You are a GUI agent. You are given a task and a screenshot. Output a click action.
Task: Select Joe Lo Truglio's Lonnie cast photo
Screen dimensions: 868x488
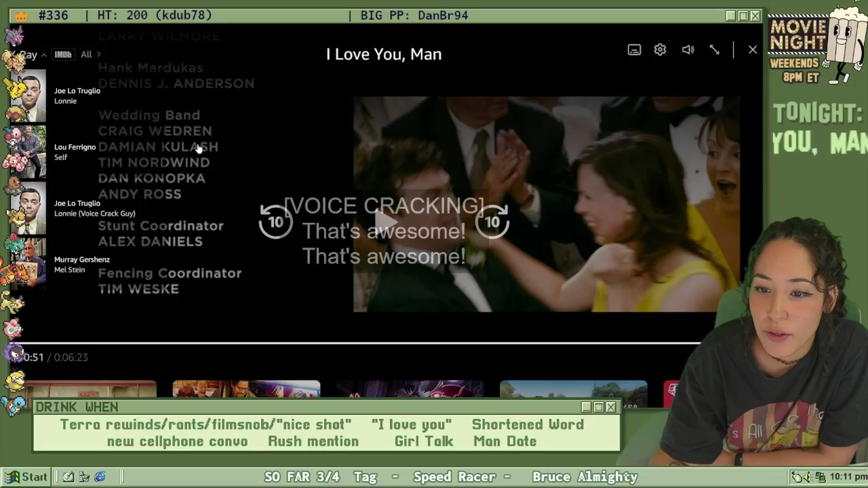[28, 95]
